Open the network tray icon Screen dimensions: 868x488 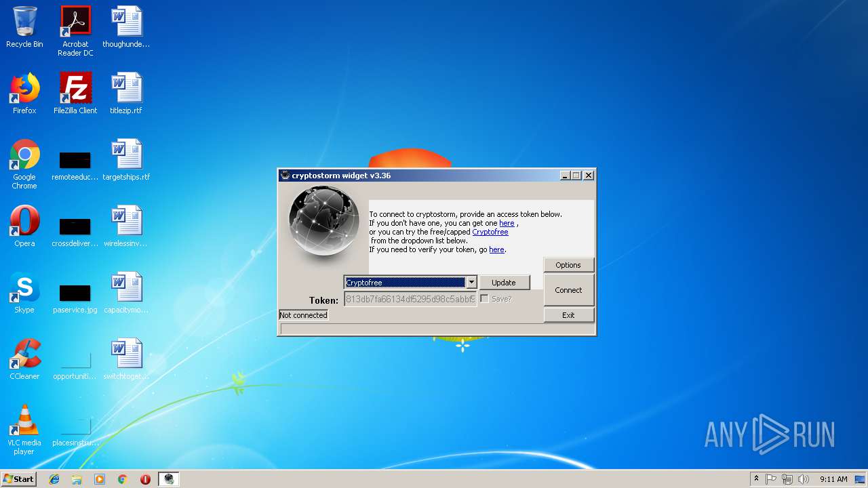coord(787,479)
